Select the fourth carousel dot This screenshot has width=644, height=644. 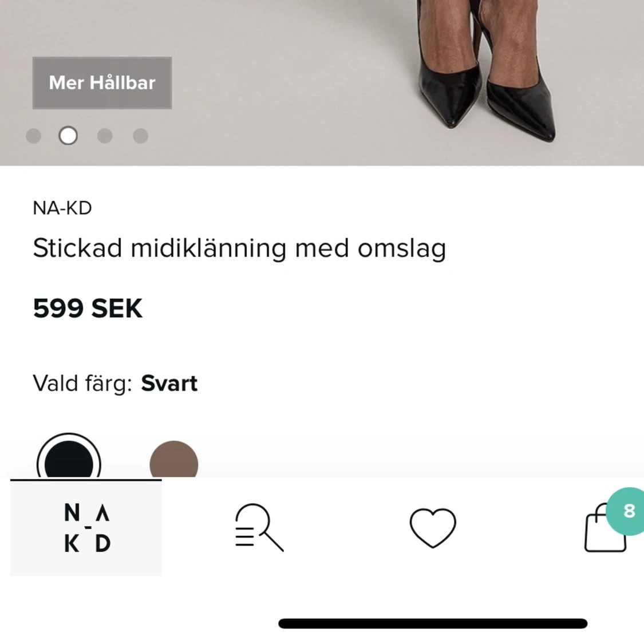(140, 136)
